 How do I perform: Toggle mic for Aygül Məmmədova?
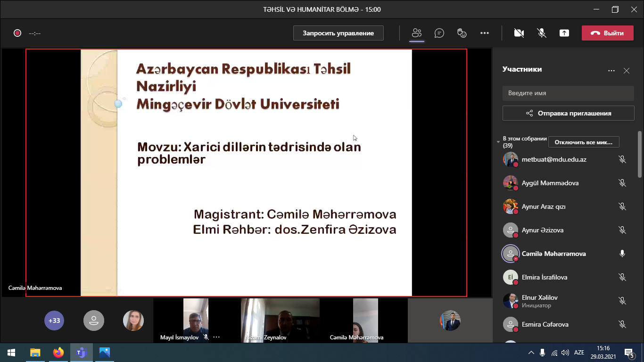pos(622,183)
